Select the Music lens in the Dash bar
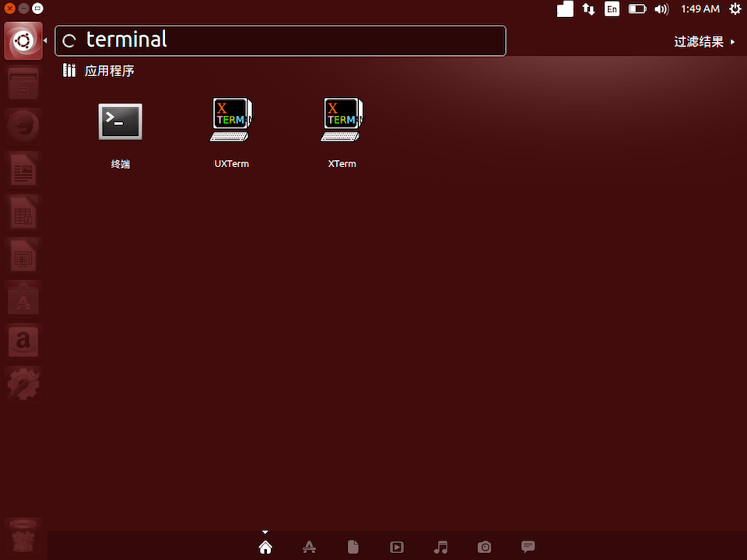 pos(440,547)
